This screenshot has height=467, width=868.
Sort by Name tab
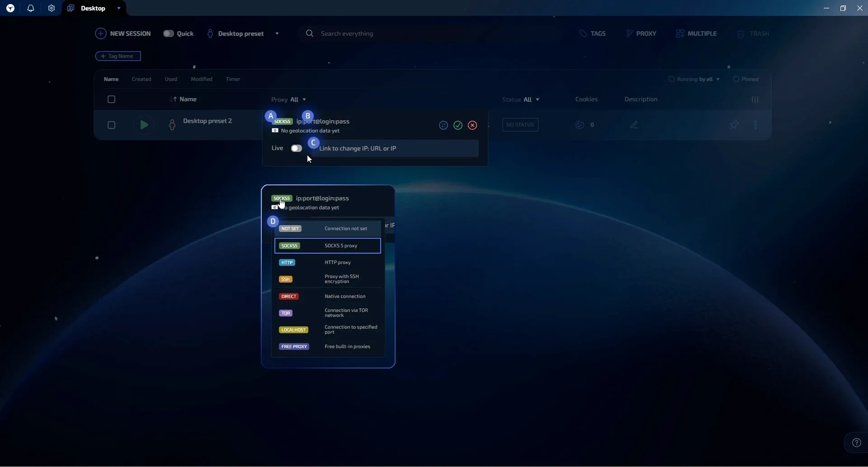click(x=111, y=79)
